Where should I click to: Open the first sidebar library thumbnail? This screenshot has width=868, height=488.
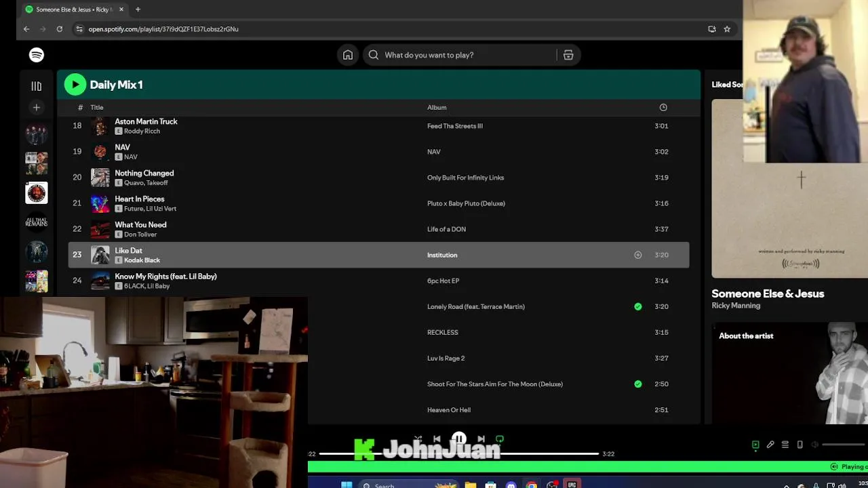click(x=37, y=134)
